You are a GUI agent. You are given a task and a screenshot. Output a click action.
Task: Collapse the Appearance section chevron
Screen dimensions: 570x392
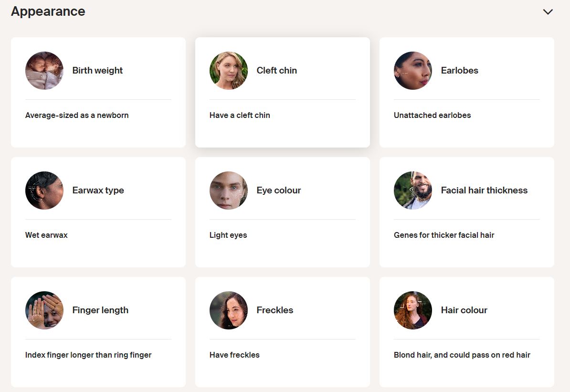tap(548, 12)
